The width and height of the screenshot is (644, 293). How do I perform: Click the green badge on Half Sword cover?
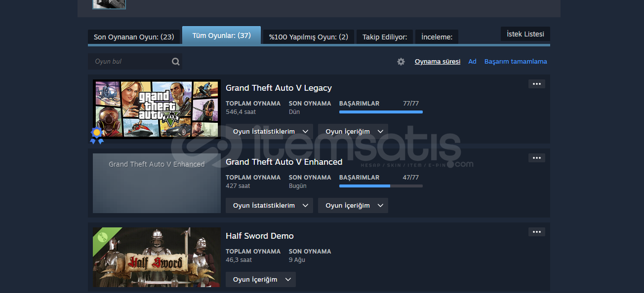[x=103, y=237]
